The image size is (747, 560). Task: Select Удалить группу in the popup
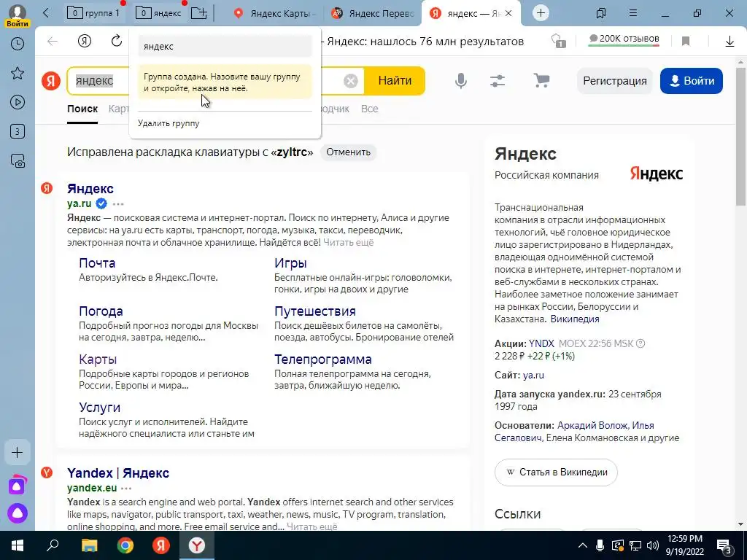pyautogui.click(x=169, y=123)
